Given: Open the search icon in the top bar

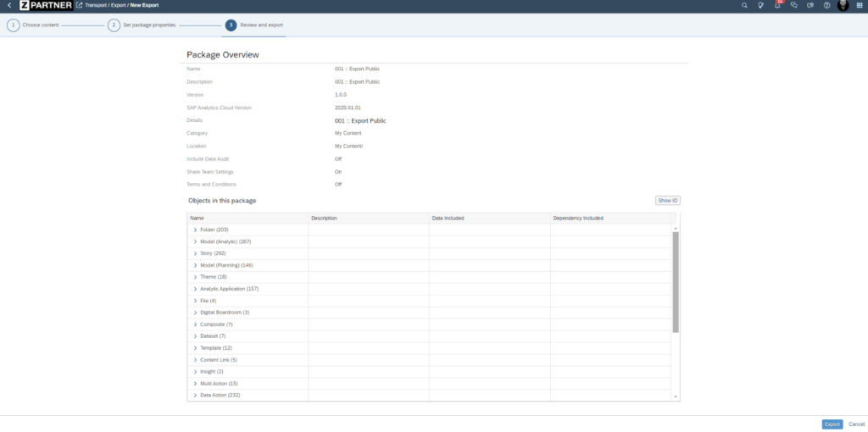Looking at the screenshot, I should [x=744, y=5].
